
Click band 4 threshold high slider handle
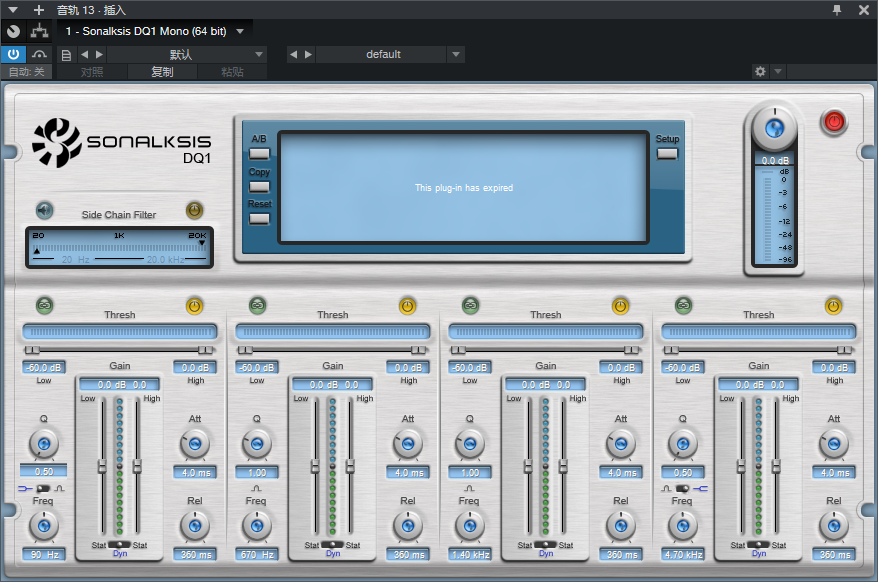pos(844,350)
